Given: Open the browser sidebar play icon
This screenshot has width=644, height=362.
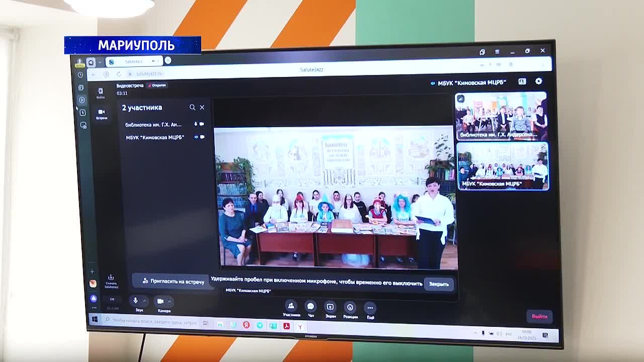Looking at the screenshot, I should tap(82, 100).
